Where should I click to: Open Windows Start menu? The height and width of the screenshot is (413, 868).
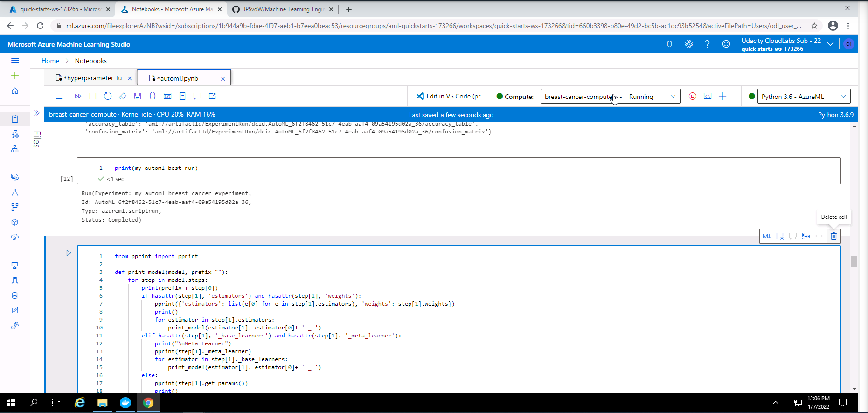click(x=11, y=403)
